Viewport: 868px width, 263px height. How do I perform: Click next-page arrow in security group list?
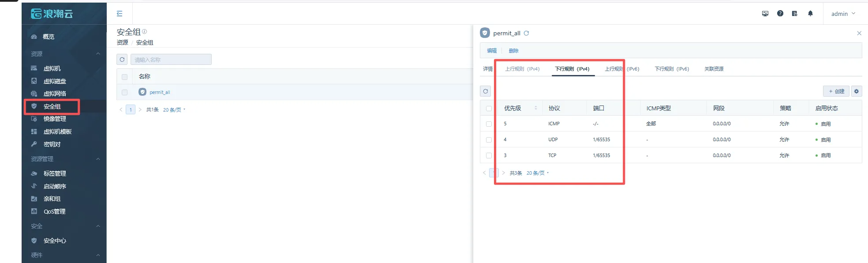click(x=140, y=109)
